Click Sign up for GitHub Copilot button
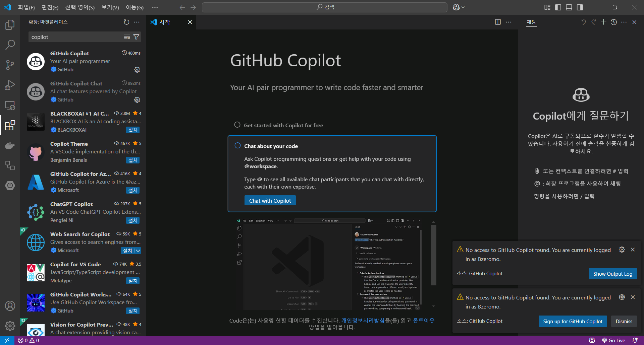Screen dimensions: 644x345 click(x=573, y=321)
